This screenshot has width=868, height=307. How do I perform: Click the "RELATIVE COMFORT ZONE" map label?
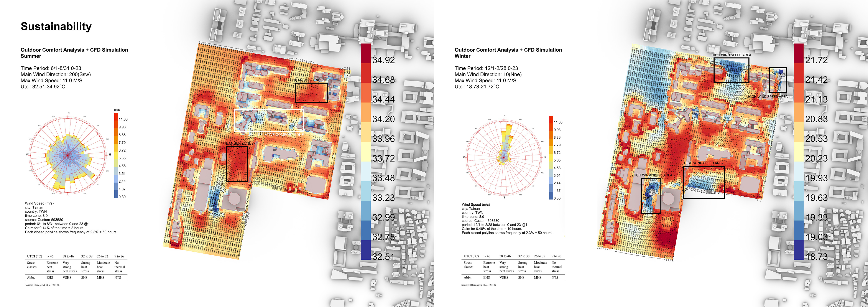click(x=281, y=134)
